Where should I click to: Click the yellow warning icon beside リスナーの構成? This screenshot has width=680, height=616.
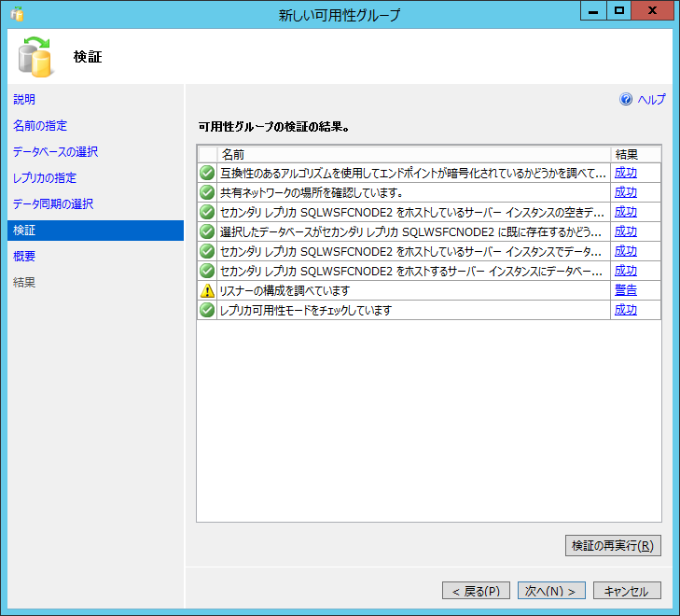click(x=207, y=290)
